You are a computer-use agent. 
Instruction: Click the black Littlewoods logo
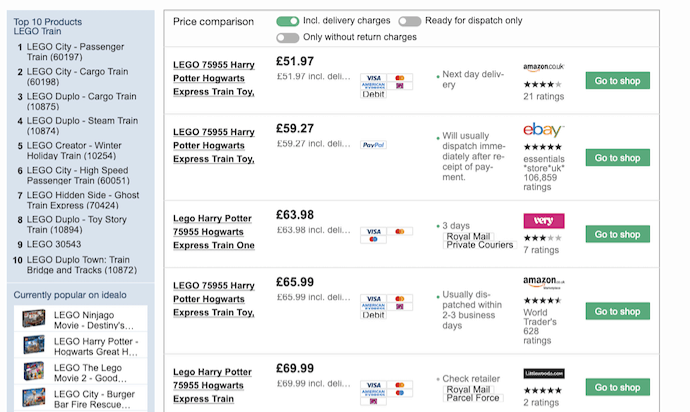(544, 373)
